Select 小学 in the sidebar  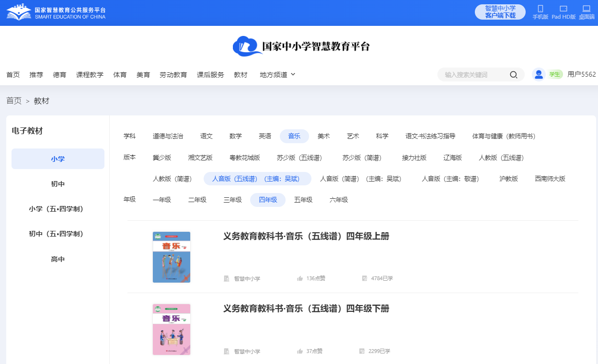[x=58, y=159]
